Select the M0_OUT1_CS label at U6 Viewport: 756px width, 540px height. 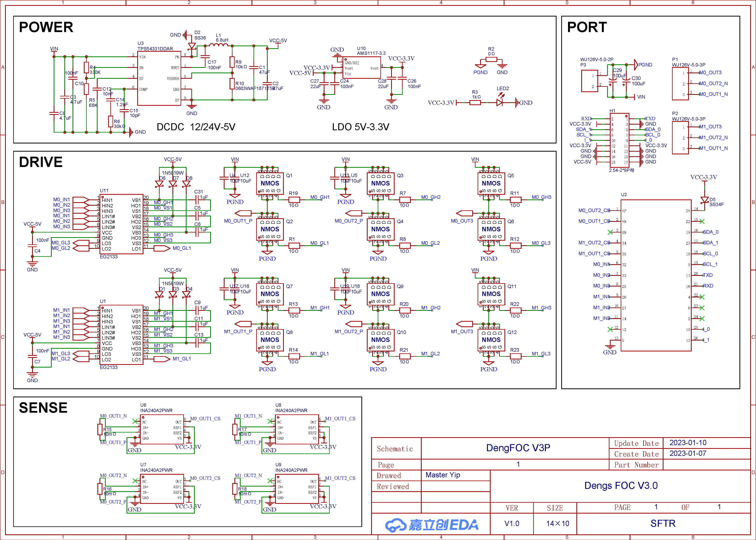pos(205,419)
